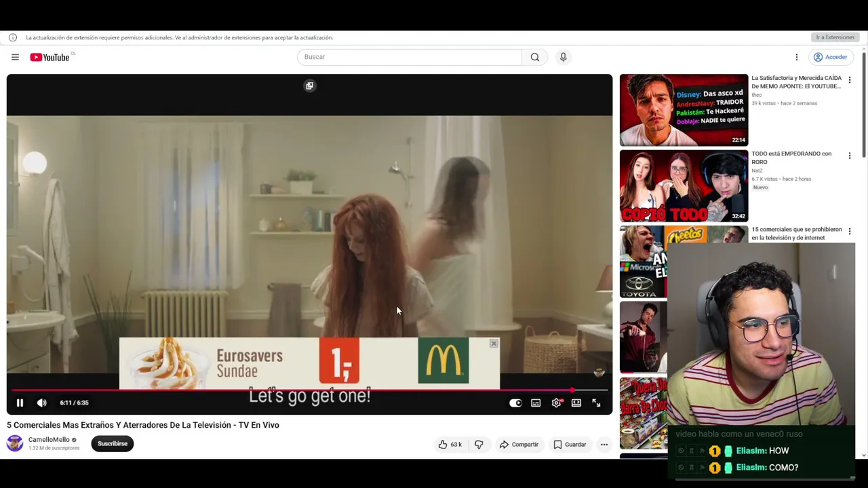The width and height of the screenshot is (868, 488).
Task: Click the channel name 'theo'
Action: tap(756, 95)
